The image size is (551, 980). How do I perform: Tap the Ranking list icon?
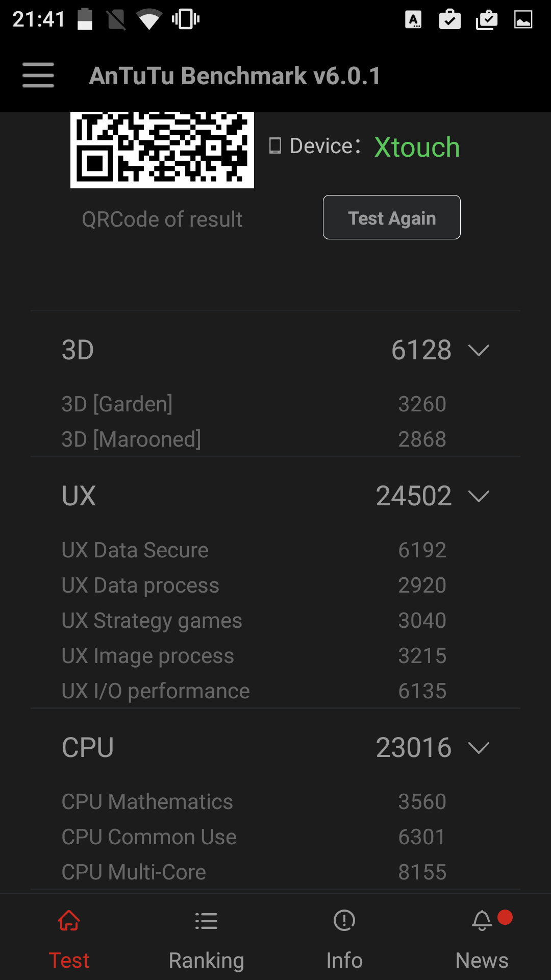[x=206, y=921]
